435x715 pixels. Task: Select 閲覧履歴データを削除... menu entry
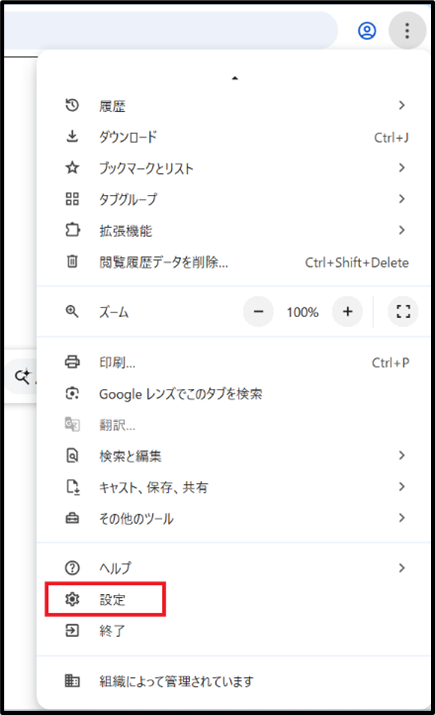coord(233,262)
